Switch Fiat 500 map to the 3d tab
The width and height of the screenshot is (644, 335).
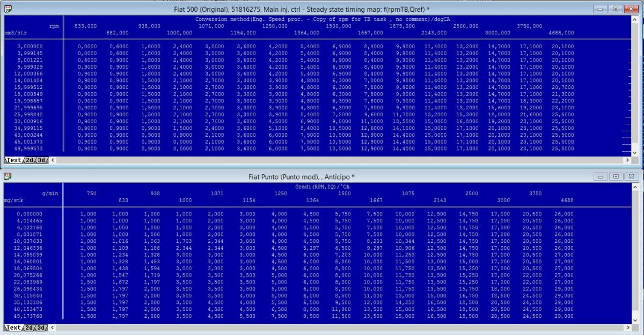click(x=41, y=160)
